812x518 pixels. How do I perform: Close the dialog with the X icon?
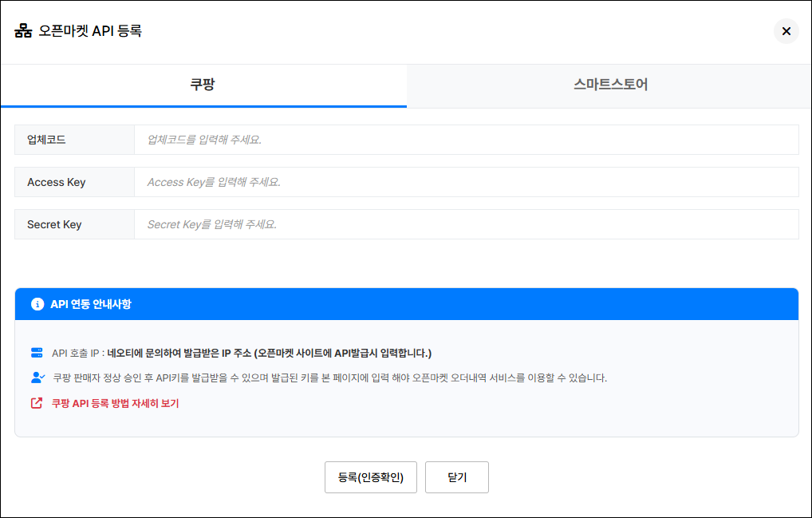[786, 31]
